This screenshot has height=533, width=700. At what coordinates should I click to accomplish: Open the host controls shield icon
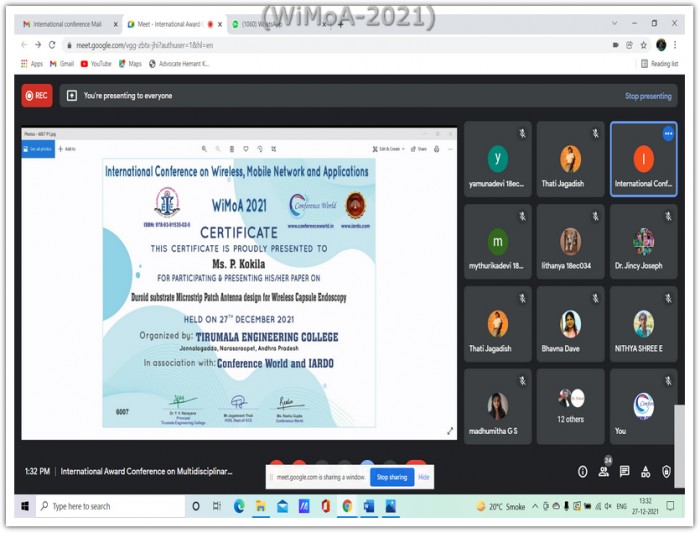coord(667,471)
